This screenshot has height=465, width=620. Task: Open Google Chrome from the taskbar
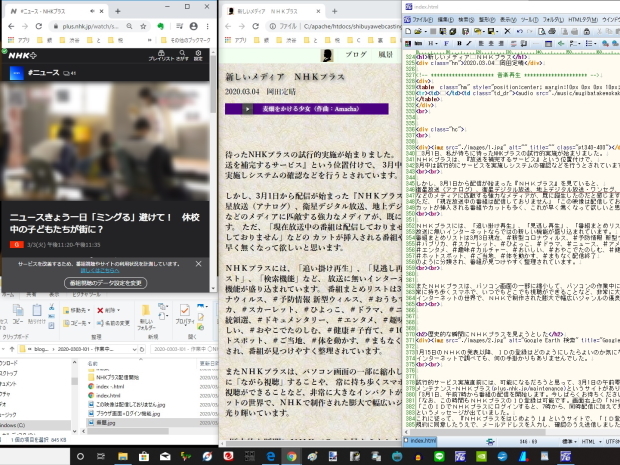point(291,456)
